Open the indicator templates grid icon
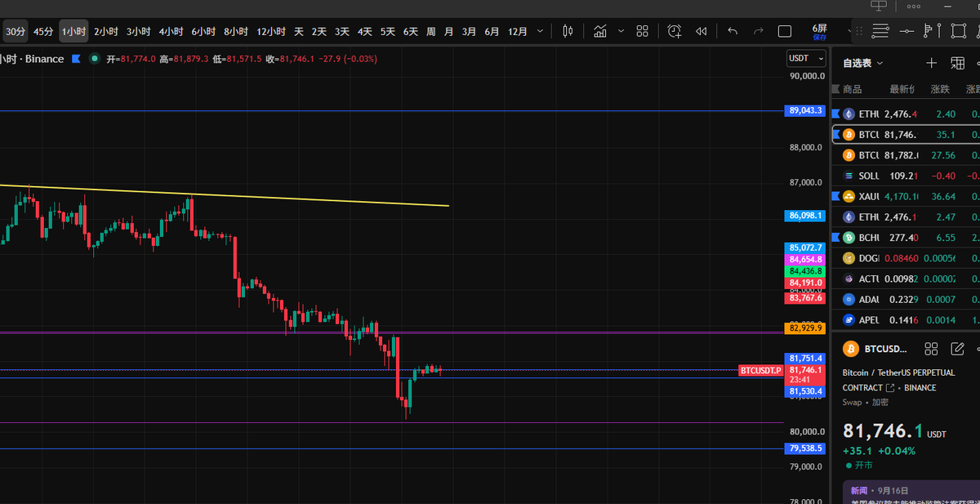This screenshot has width=980, height=504. click(x=642, y=31)
